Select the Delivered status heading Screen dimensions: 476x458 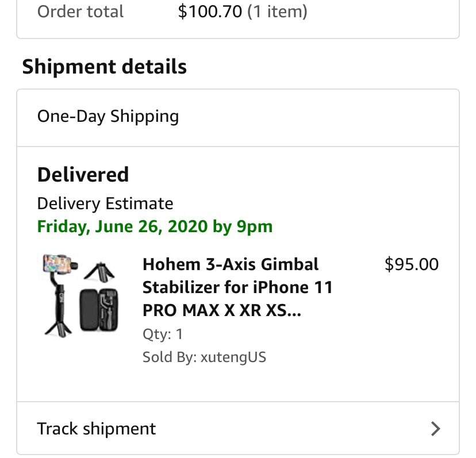click(83, 175)
